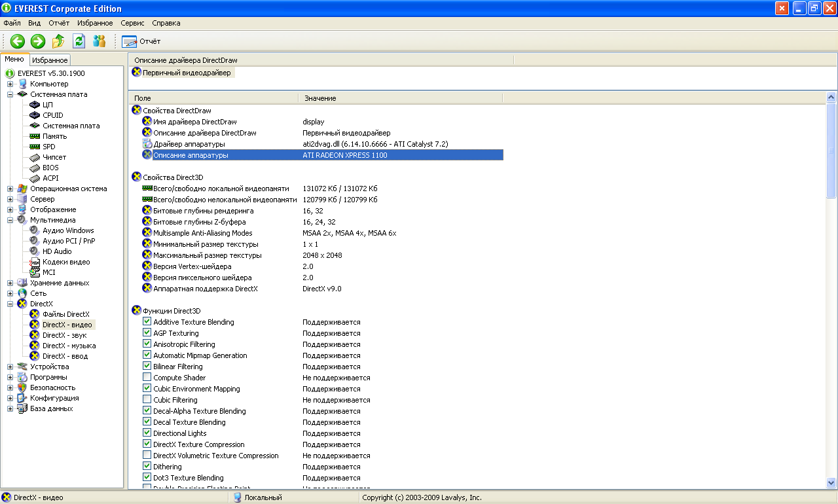The width and height of the screenshot is (838, 504).
Task: Expand the Хранение данных tree node
Action: pos(10,283)
